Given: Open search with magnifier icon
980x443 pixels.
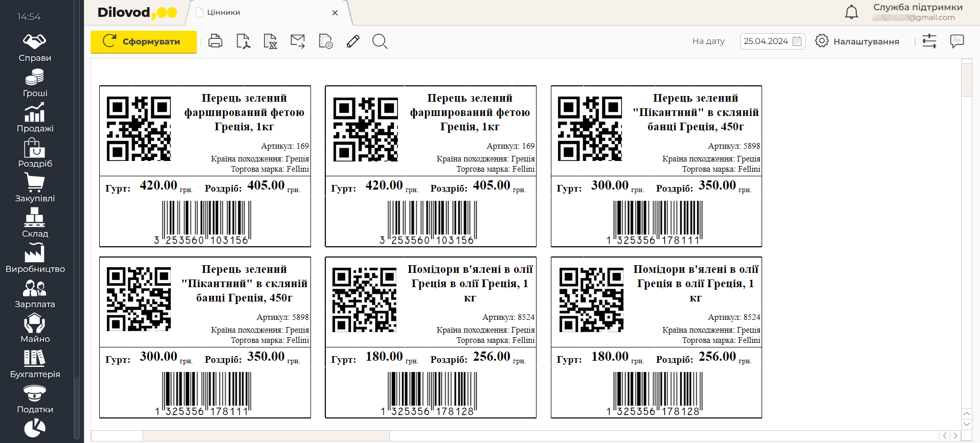Looking at the screenshot, I should (x=380, y=41).
